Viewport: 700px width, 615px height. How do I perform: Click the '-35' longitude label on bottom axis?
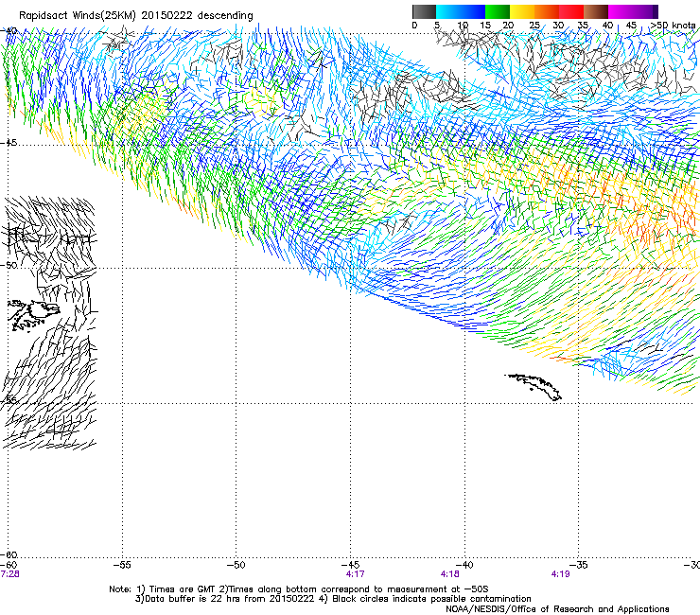(578, 565)
